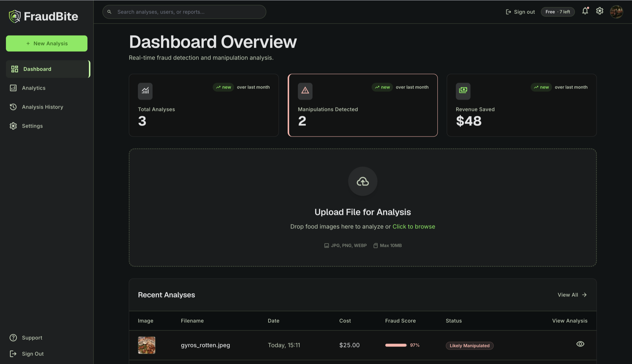Image resolution: width=632 pixels, height=364 pixels.
Task: Click the new badge on Total Analyses card
Action: 223,87
